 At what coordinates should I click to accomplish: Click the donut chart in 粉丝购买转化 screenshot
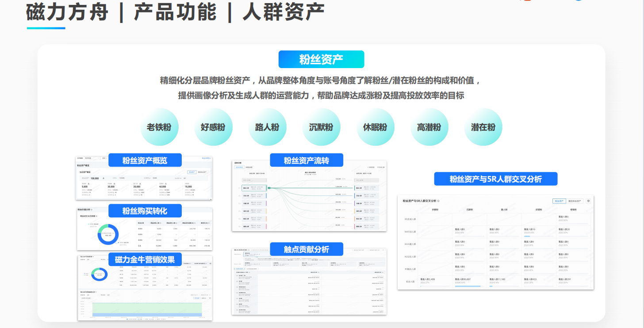click(108, 234)
